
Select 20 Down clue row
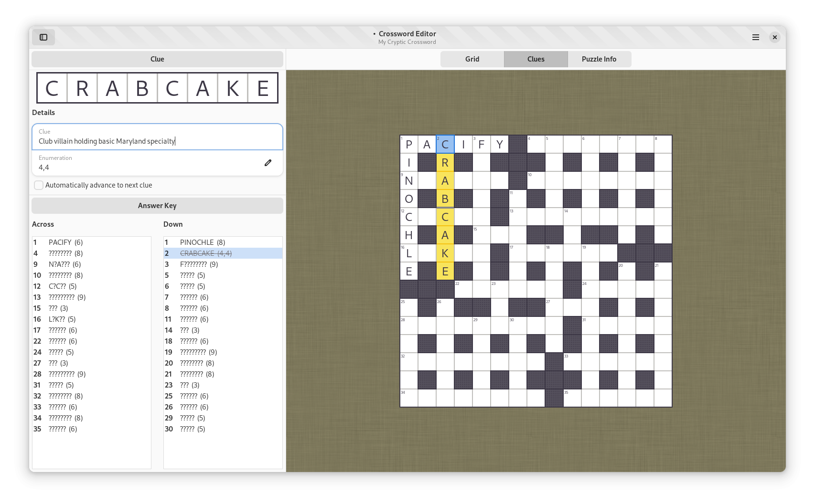pyautogui.click(x=223, y=363)
